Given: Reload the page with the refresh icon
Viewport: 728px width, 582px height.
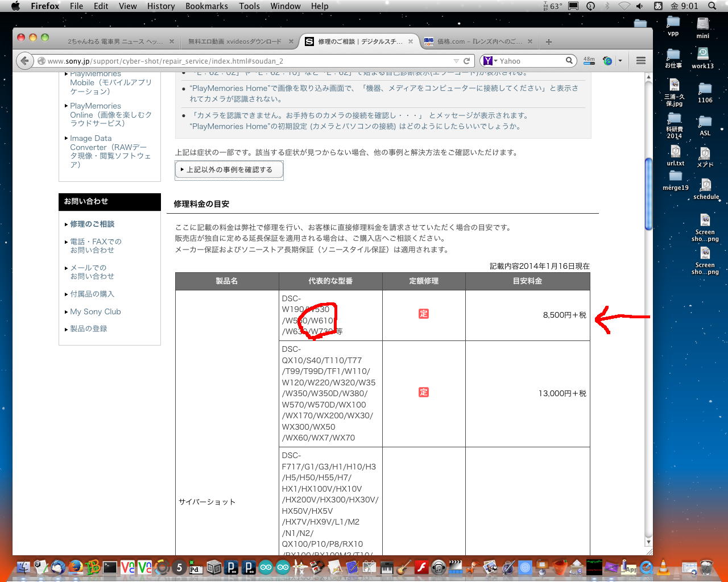Looking at the screenshot, I should tap(466, 61).
